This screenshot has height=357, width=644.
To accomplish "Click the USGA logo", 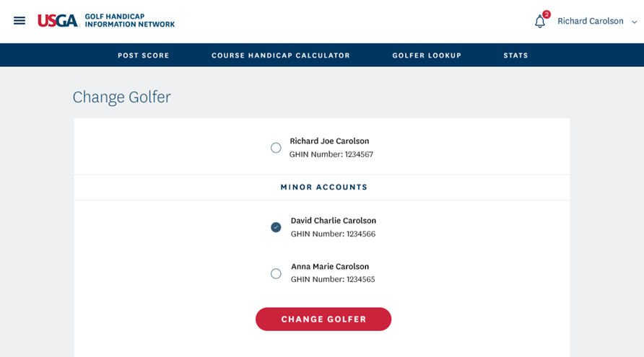I will click(x=58, y=21).
